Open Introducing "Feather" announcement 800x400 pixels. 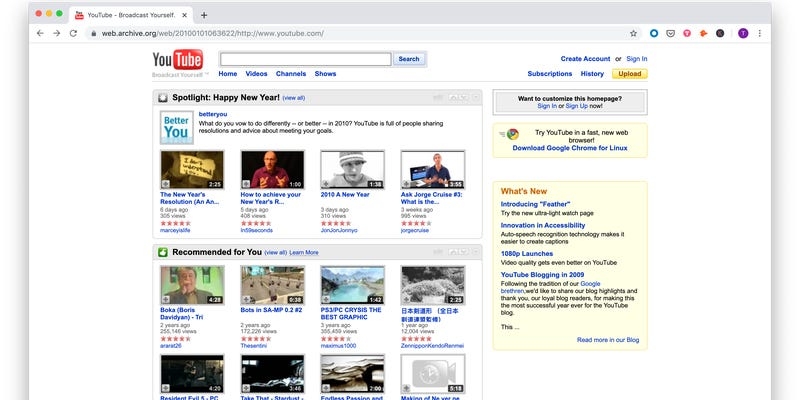pyautogui.click(x=535, y=204)
